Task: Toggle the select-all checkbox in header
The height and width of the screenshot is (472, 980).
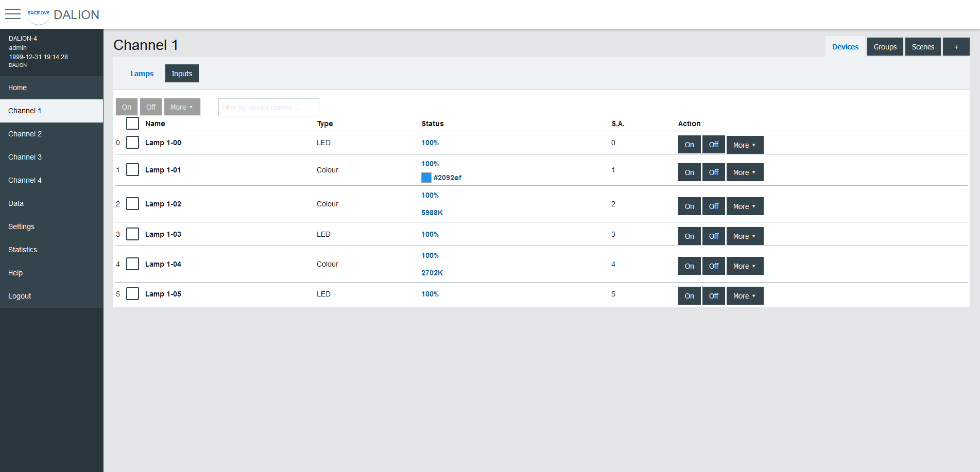Action: 132,124
